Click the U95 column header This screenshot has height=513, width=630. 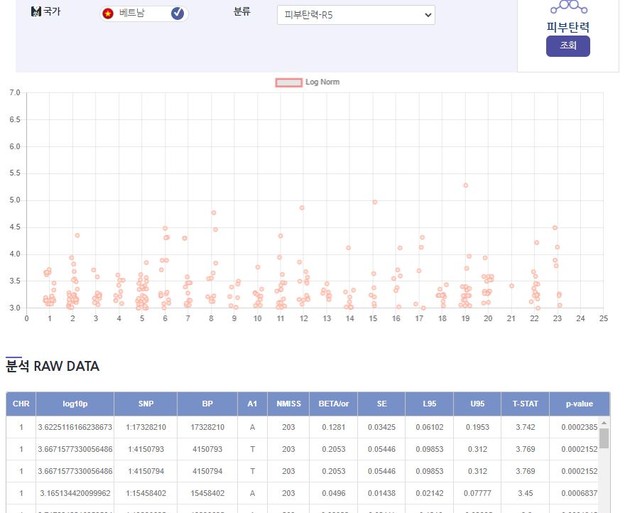coord(477,404)
